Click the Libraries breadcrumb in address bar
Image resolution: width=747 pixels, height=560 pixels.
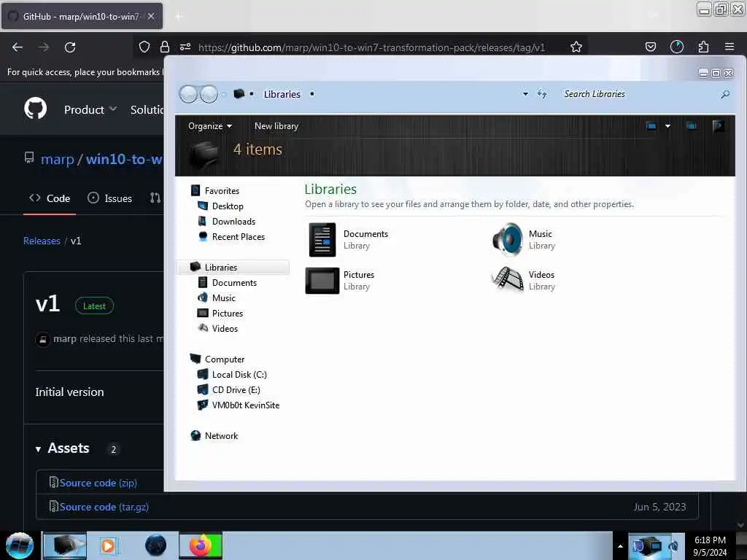282,94
